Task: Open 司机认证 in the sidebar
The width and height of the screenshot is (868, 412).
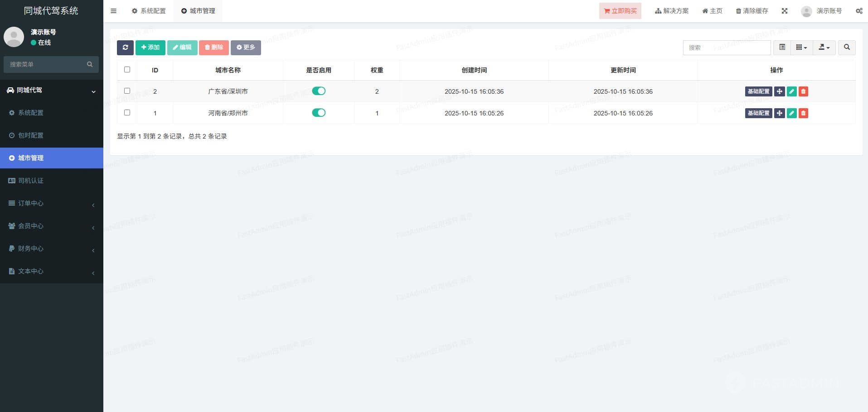Action: pyautogui.click(x=52, y=181)
